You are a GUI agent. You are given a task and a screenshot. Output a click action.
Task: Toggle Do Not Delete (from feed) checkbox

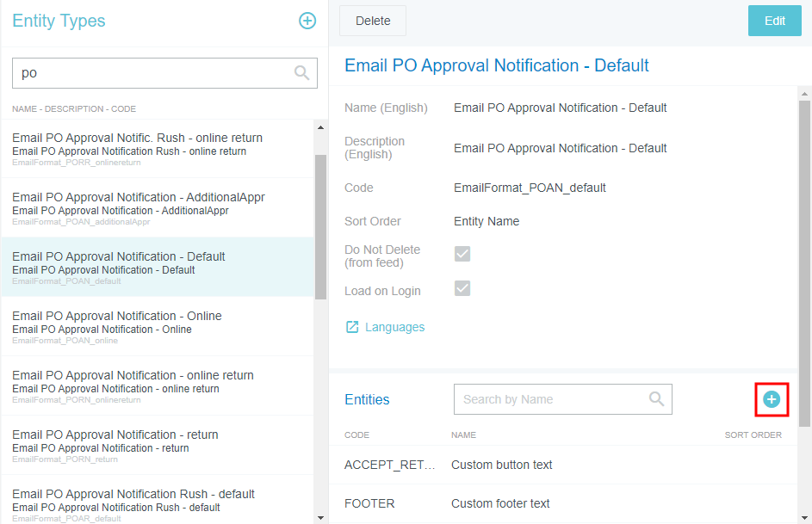[462, 254]
